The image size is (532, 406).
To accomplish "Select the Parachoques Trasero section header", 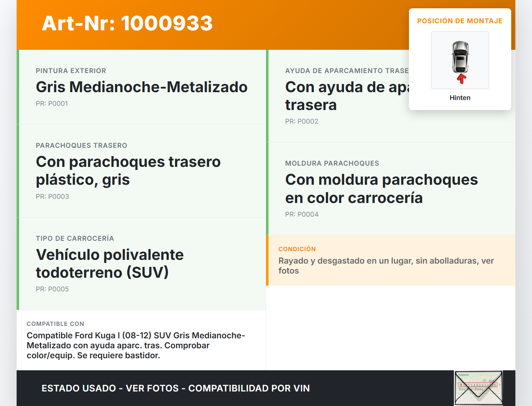I will 81,145.
